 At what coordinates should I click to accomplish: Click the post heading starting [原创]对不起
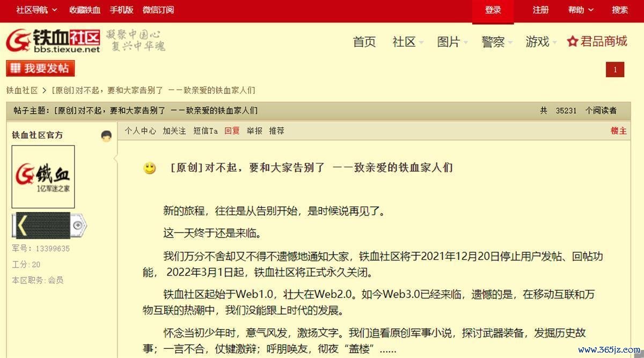[x=311, y=167]
